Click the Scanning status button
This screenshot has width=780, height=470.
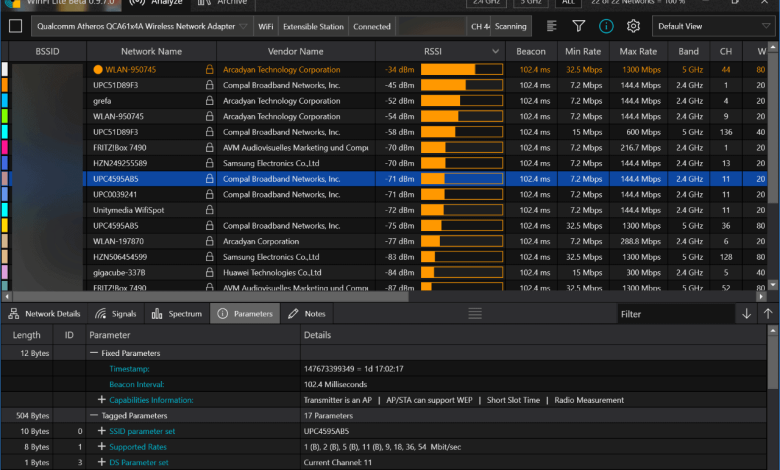pos(510,26)
